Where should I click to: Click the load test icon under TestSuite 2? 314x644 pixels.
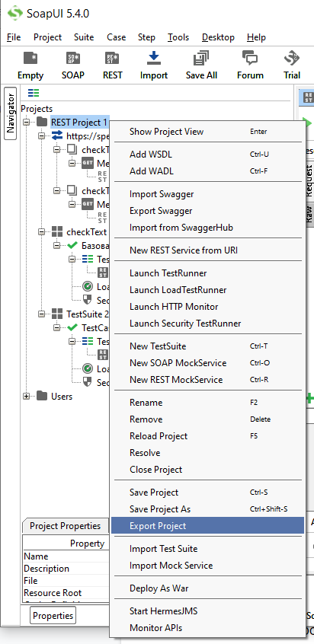[88, 369]
